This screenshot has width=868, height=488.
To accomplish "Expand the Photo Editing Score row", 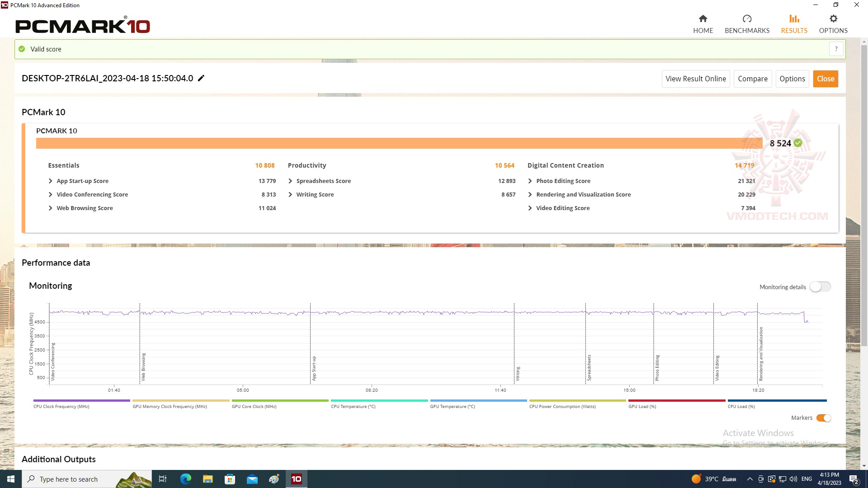I will (529, 181).
